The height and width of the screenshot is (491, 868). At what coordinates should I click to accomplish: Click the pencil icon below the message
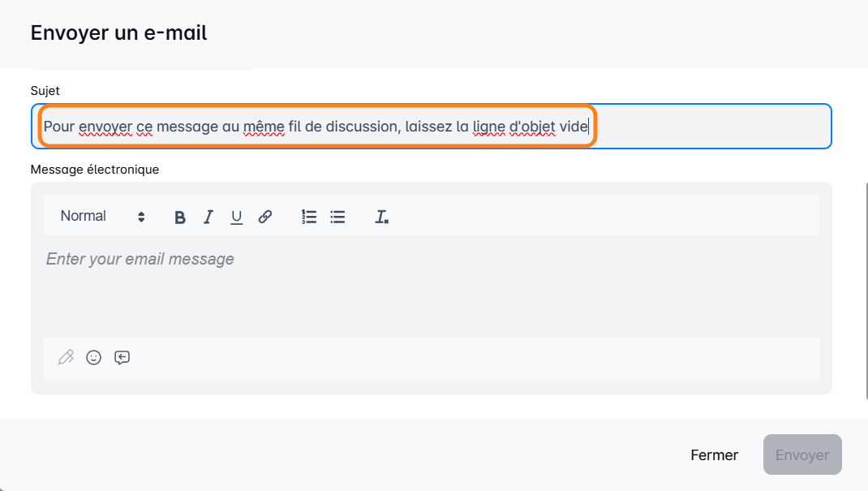[x=66, y=357]
